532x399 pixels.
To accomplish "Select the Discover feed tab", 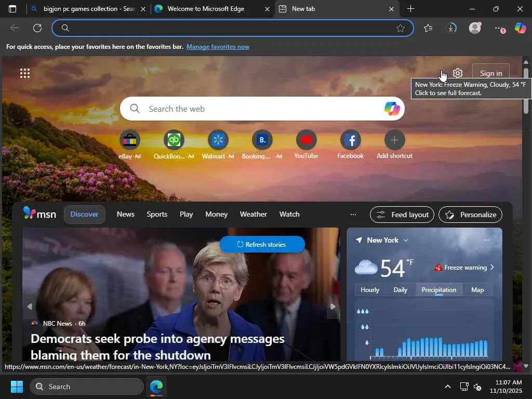I will click(x=85, y=215).
